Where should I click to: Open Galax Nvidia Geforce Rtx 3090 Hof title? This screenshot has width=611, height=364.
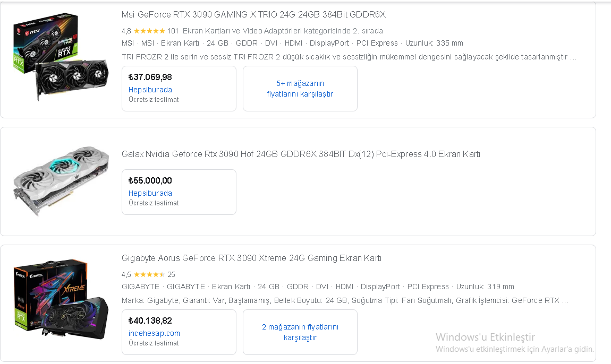click(301, 154)
